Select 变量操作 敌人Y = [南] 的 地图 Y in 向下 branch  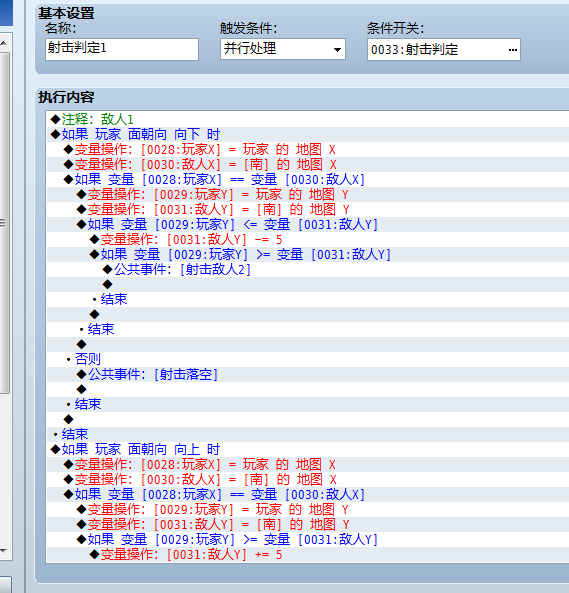(307, 210)
